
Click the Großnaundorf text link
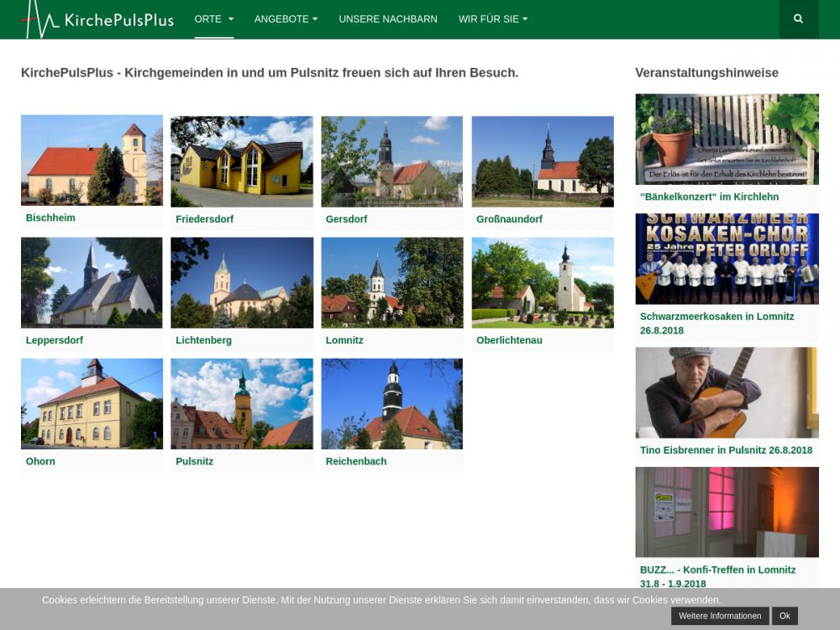click(509, 219)
